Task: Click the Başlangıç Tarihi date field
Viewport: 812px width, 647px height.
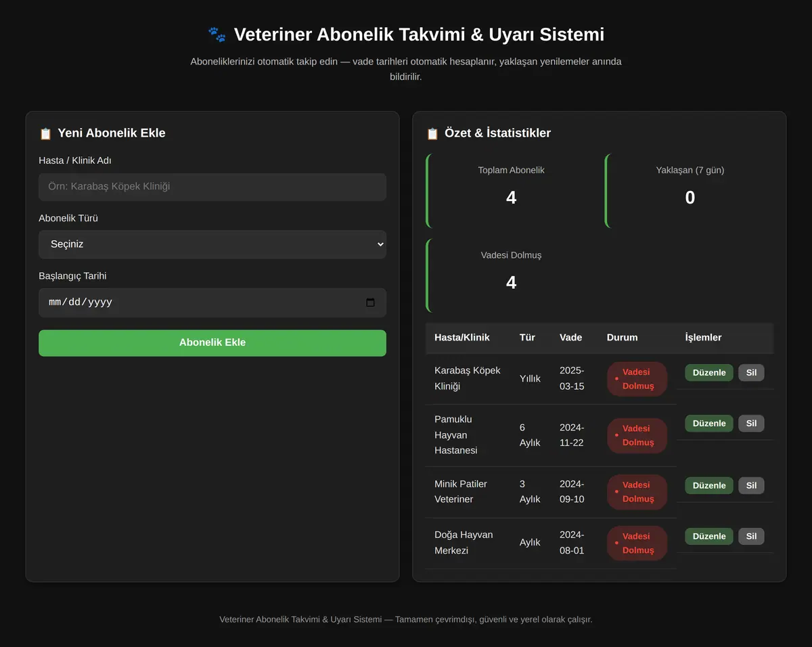Action: [212, 303]
